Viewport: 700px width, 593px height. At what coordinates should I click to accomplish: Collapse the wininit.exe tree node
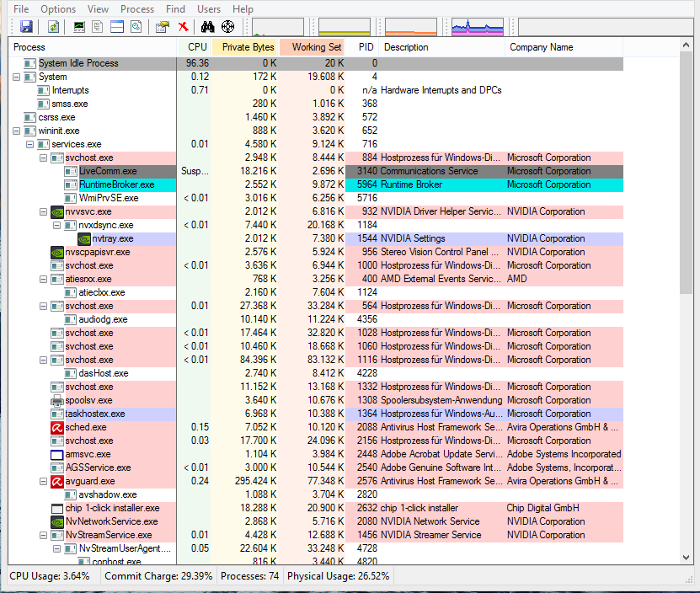click(x=17, y=131)
